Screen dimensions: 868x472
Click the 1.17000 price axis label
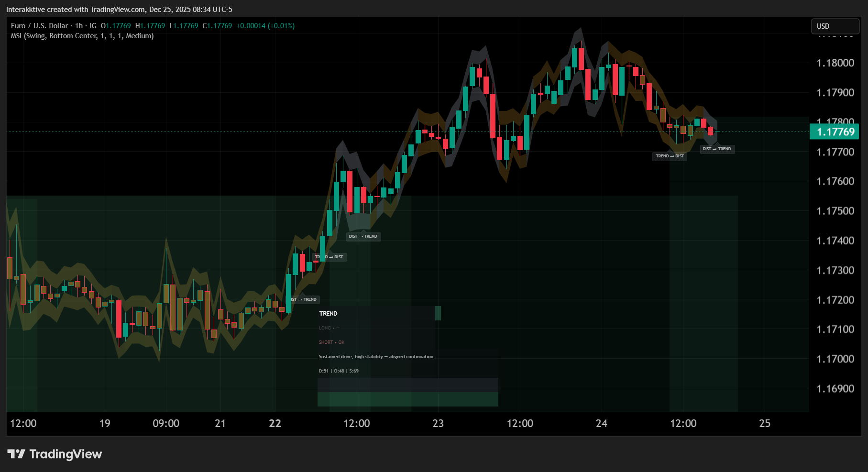tap(835, 359)
